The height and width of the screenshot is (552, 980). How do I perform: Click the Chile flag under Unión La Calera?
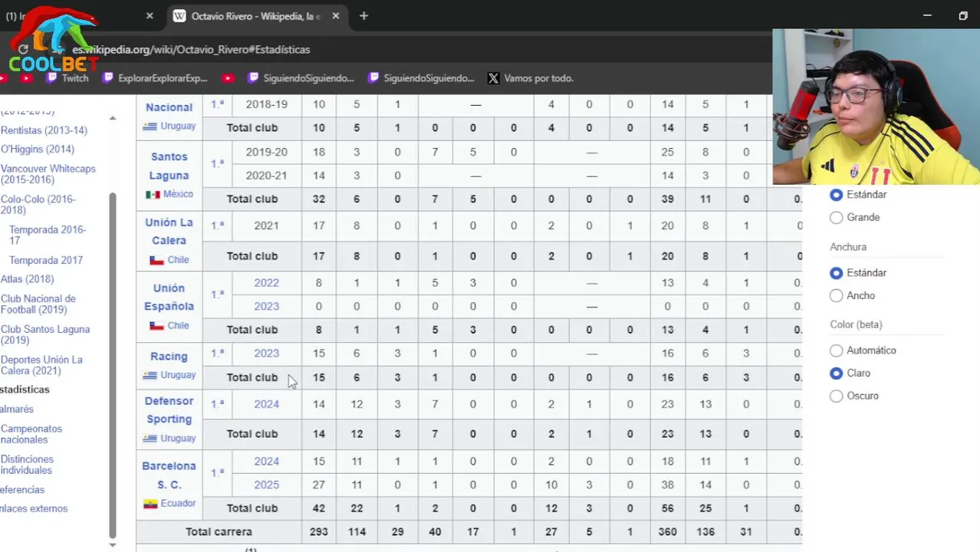coord(156,260)
